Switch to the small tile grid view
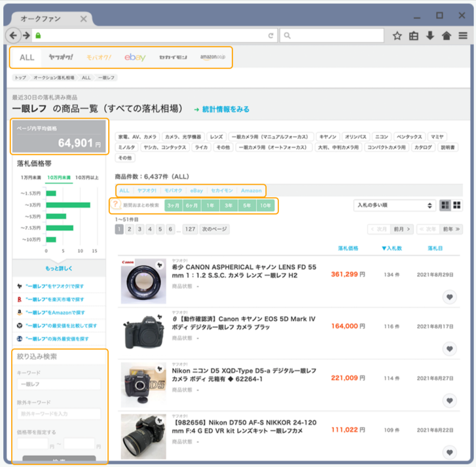476x467 pixels. (457, 205)
